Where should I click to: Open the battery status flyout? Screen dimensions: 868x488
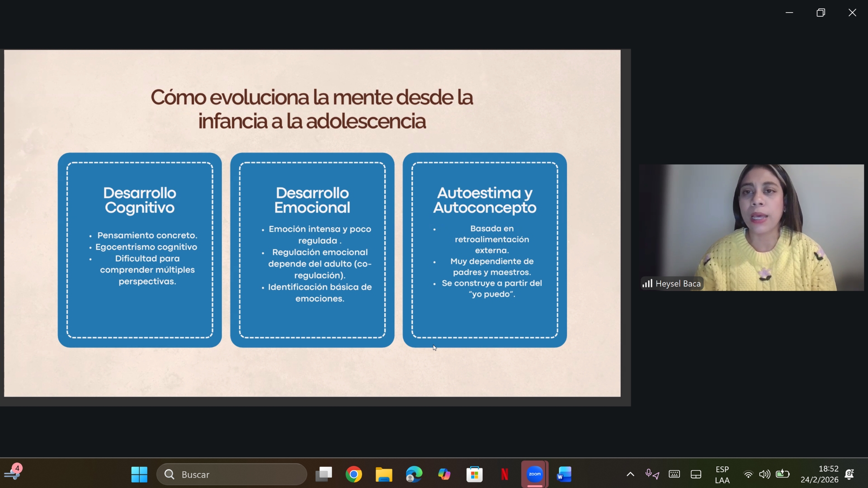783,474
